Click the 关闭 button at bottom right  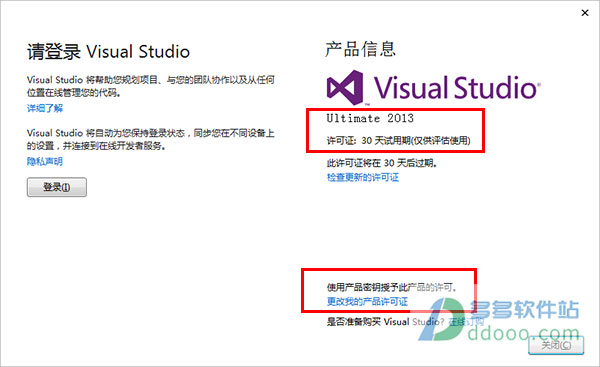[556, 345]
